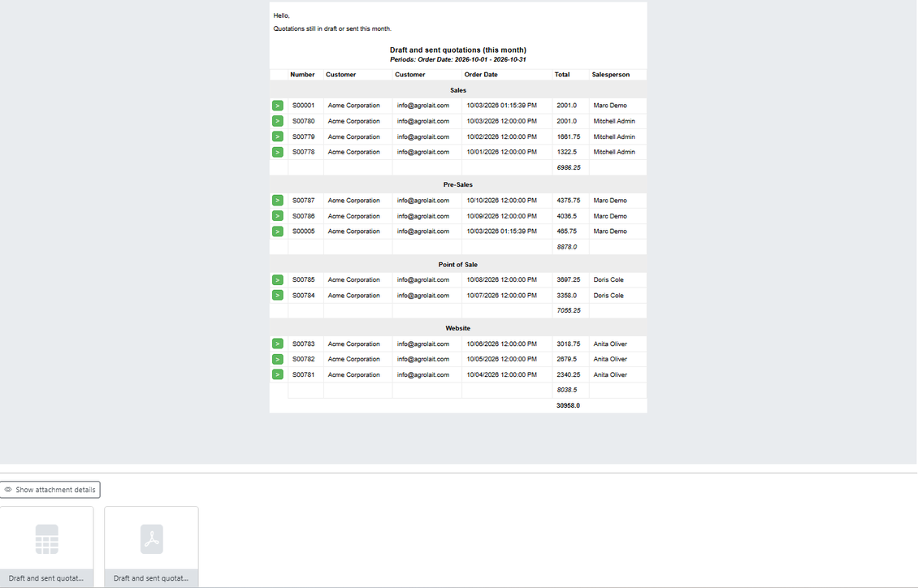
Task: Select the Pre-Sales group heading
Action: 458,185
